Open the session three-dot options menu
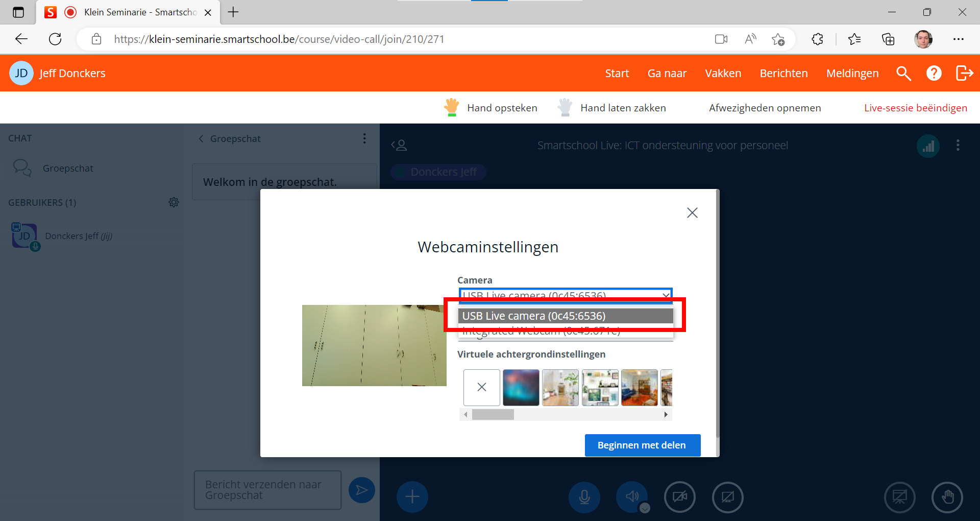 pos(958,146)
